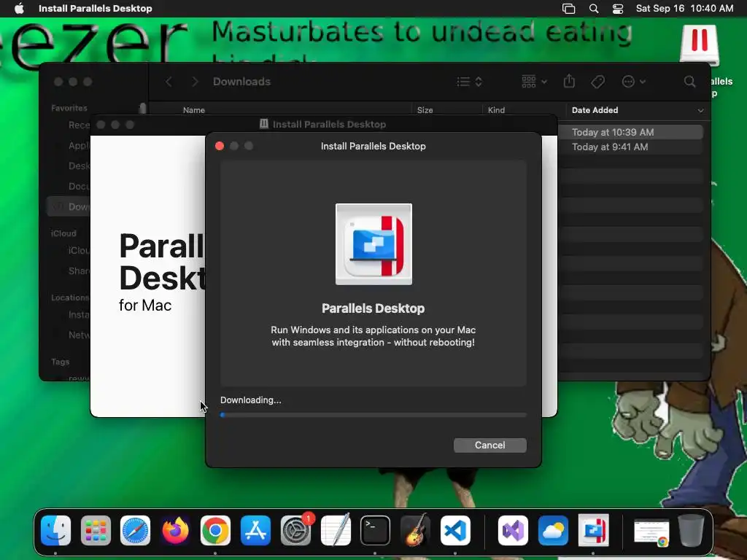Screen dimensions: 747x560
Task: Select Desktop in Finder sidebar
Action: click(79, 166)
